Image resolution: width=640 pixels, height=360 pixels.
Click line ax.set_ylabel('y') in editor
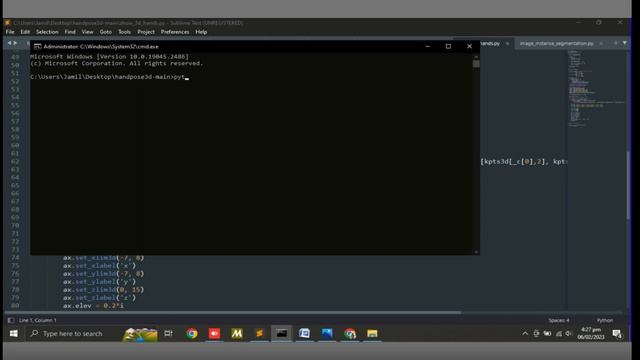(x=100, y=282)
